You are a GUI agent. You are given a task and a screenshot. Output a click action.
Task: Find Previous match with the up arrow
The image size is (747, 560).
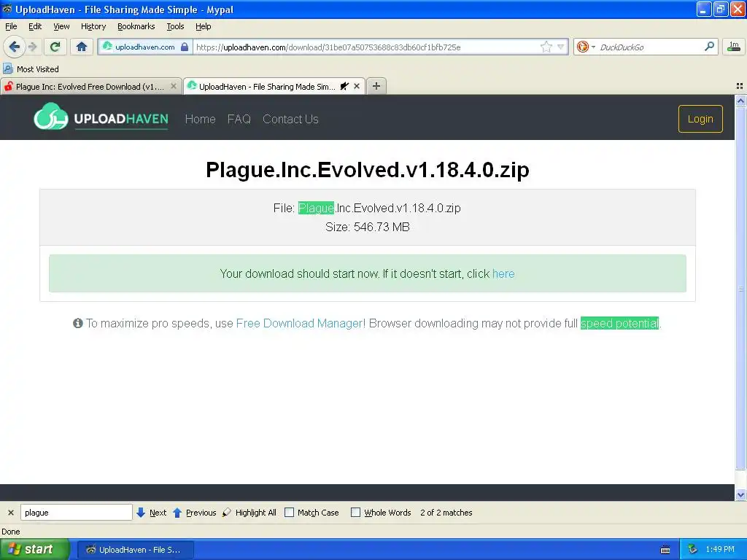(x=194, y=513)
